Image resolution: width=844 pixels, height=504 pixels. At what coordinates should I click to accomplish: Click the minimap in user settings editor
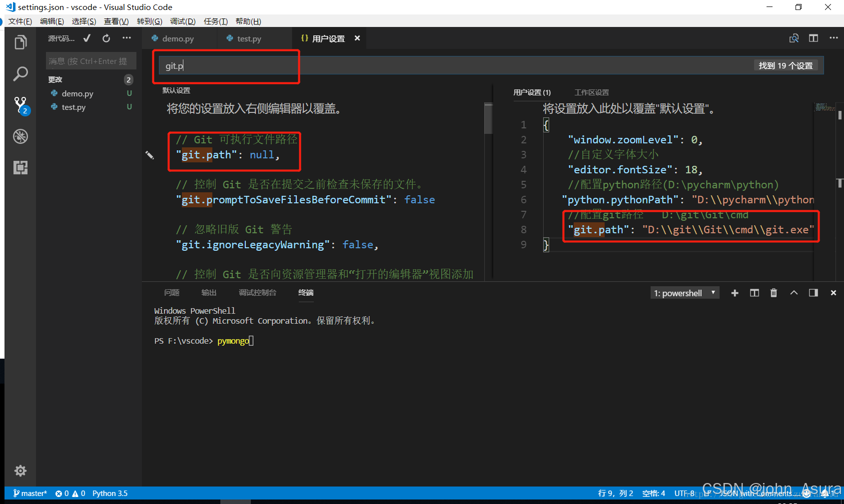click(825, 107)
